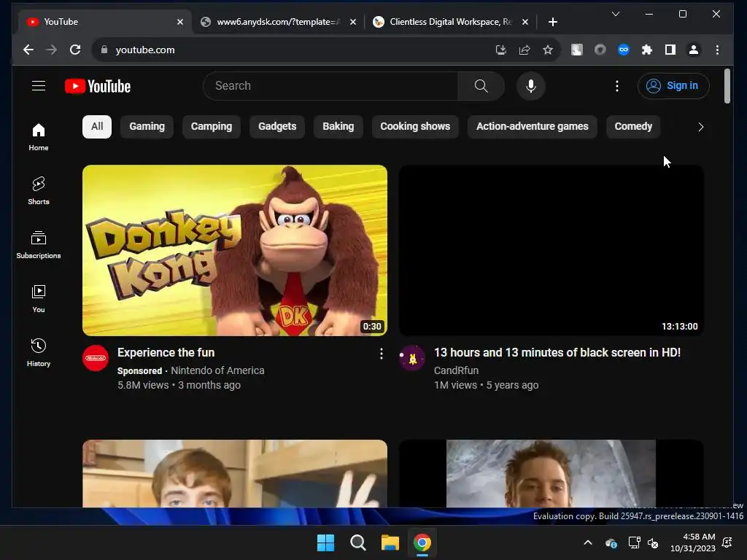The height and width of the screenshot is (560, 747).
Task: Open the tab search dropdown arrow
Action: point(616,14)
